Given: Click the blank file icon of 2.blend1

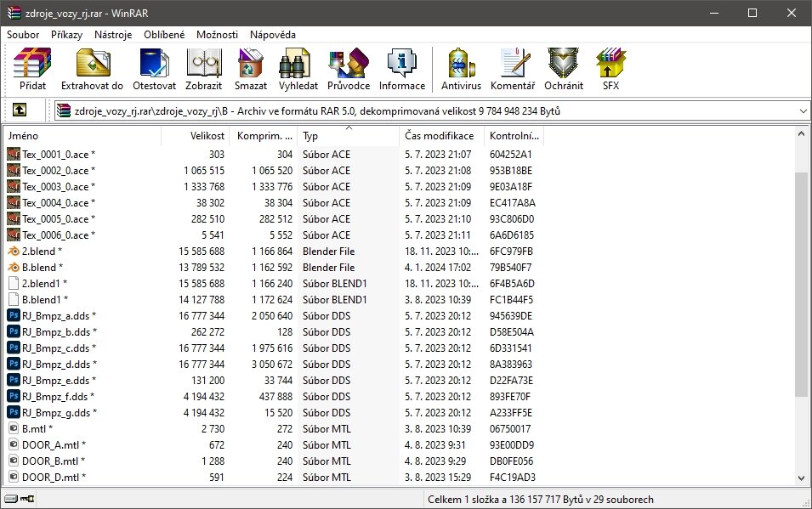Looking at the screenshot, I should point(14,283).
